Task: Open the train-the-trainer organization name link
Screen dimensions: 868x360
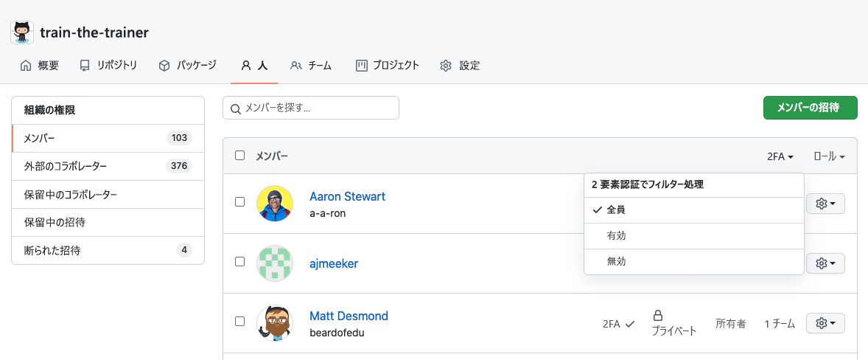Action: 94,32
